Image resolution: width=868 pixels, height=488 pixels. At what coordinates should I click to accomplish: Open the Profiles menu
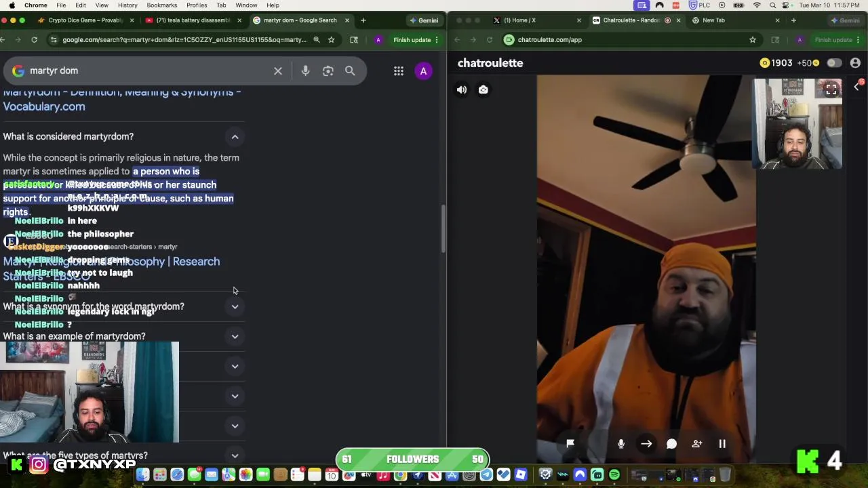click(197, 5)
